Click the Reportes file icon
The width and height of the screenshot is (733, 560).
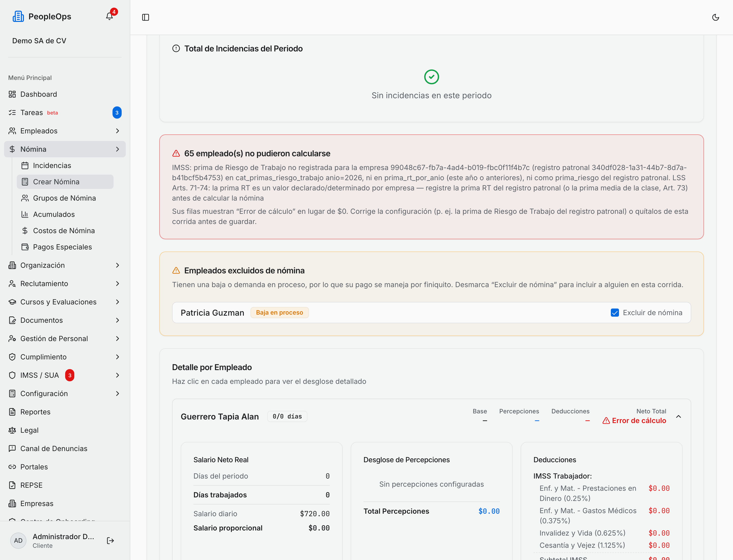[12, 412]
